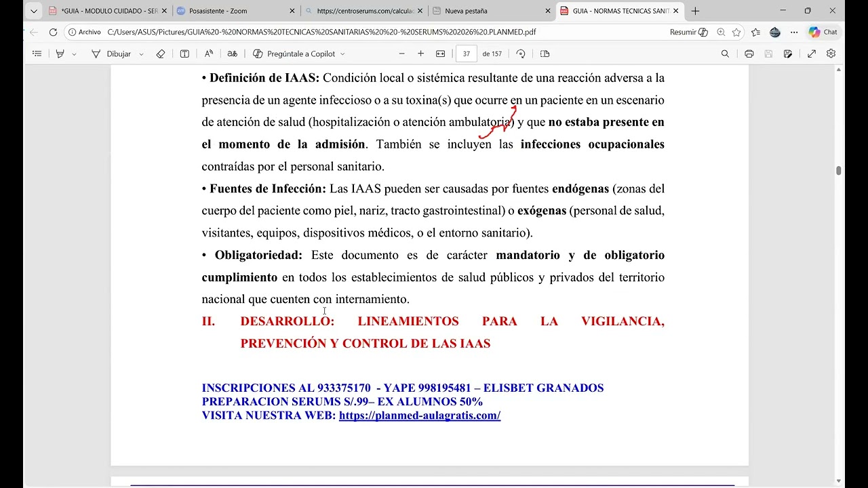The width and height of the screenshot is (868, 488).
Task: Expand the Copilot options dropdown arrow
Action: click(x=342, y=54)
